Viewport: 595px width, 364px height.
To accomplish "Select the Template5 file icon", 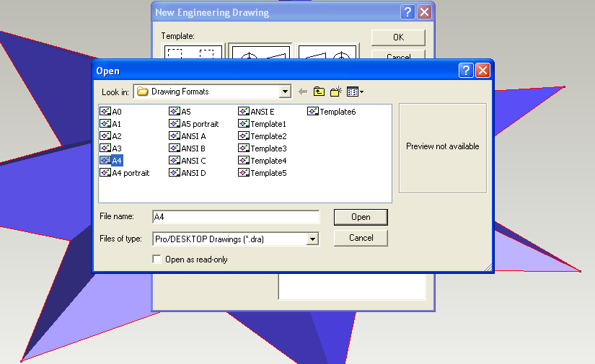I will [x=244, y=172].
